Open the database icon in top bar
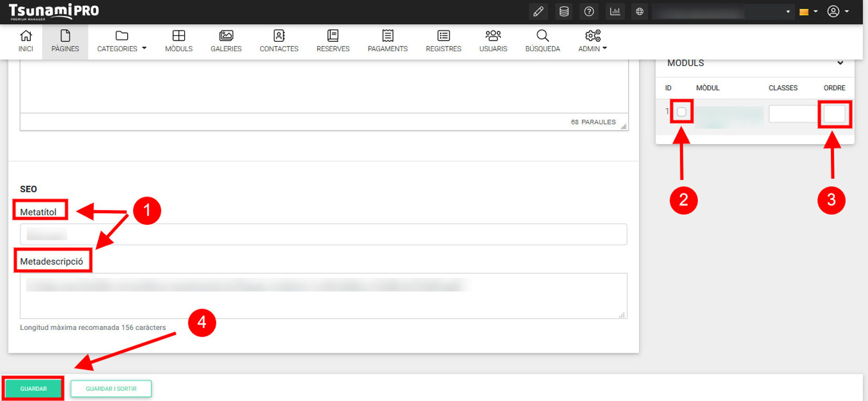Screen dimensions: 868x401 [564, 12]
